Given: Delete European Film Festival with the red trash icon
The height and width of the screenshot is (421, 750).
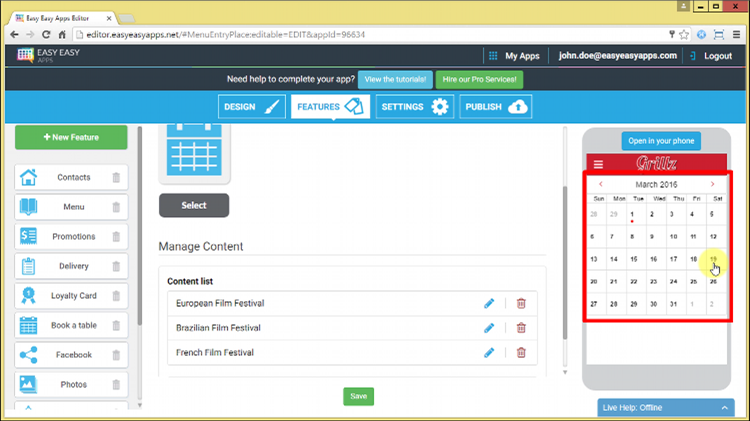Looking at the screenshot, I should pyautogui.click(x=521, y=303).
